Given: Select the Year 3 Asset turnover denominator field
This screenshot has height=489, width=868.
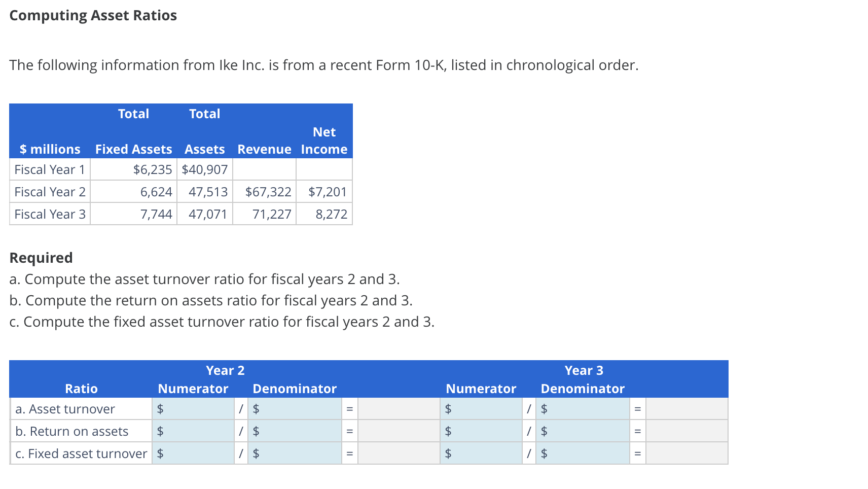Looking at the screenshot, I should (583, 409).
